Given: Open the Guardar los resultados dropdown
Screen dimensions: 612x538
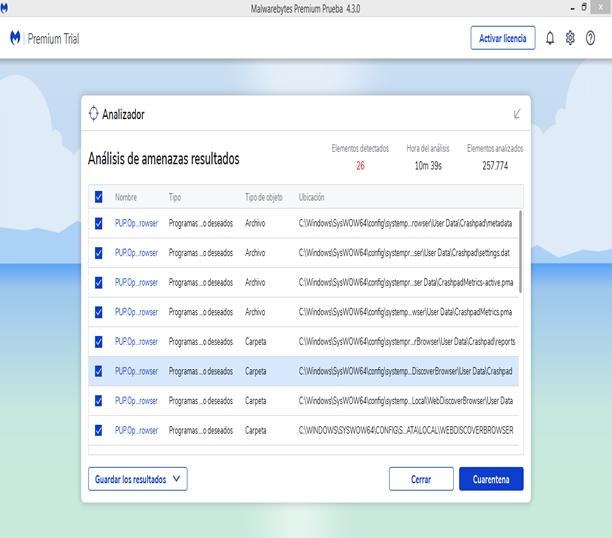Looking at the screenshot, I should click(138, 479).
